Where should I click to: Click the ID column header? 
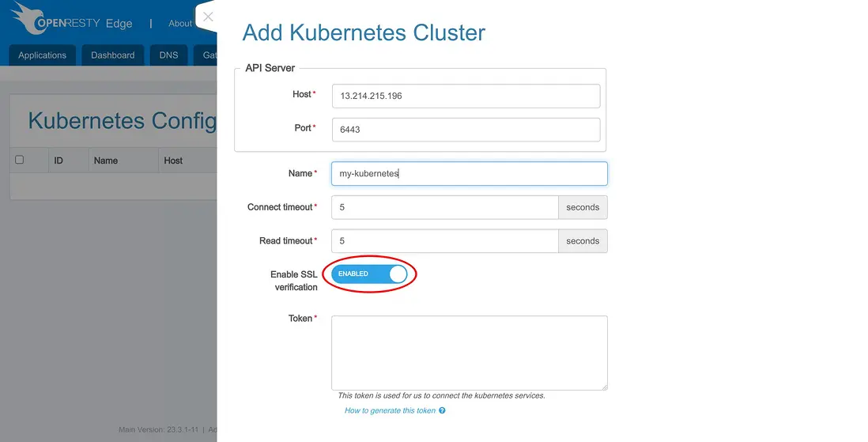point(58,161)
